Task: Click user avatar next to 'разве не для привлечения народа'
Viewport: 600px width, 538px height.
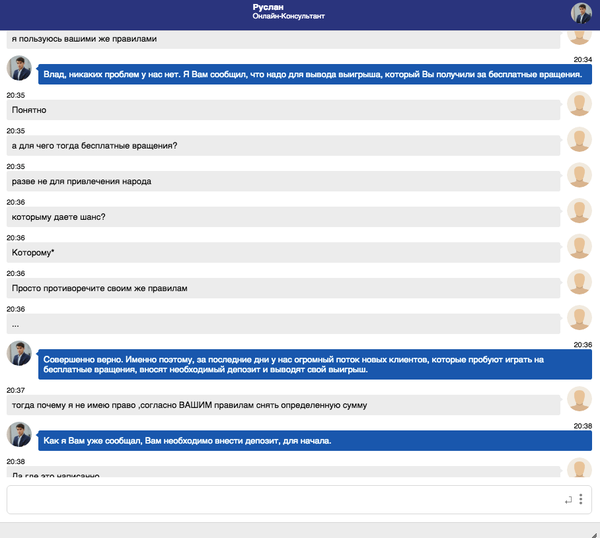Action: click(x=578, y=175)
